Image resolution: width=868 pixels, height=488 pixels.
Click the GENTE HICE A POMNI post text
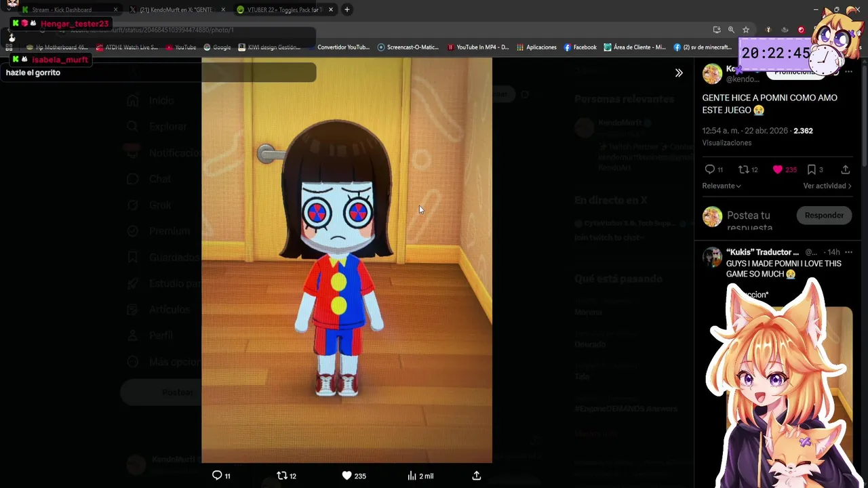(x=770, y=104)
